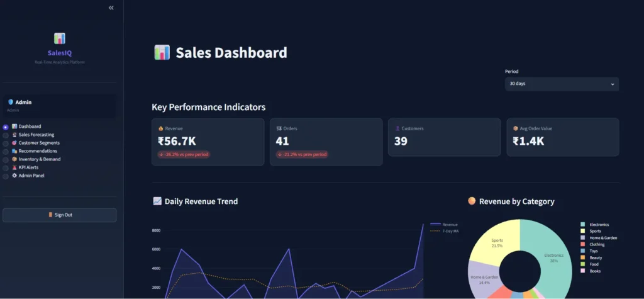
Task: Click the chevron arrow of the Period selector
Action: pos(613,84)
